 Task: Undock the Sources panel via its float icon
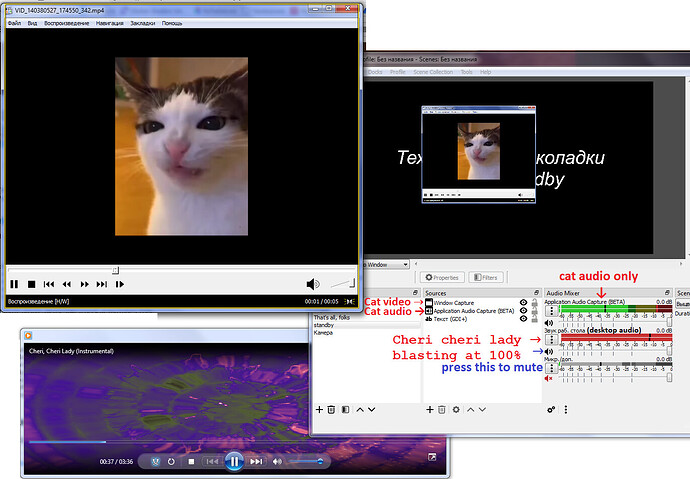(x=536, y=293)
